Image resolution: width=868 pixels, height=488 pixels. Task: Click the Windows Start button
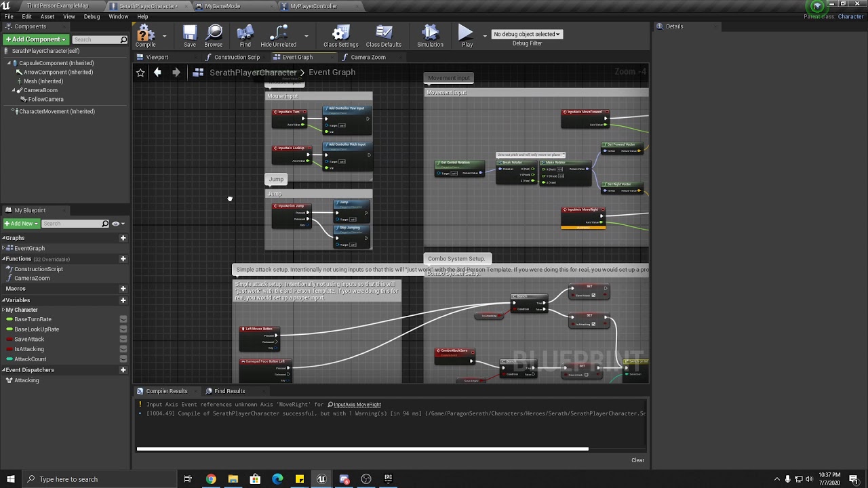pos(10,479)
